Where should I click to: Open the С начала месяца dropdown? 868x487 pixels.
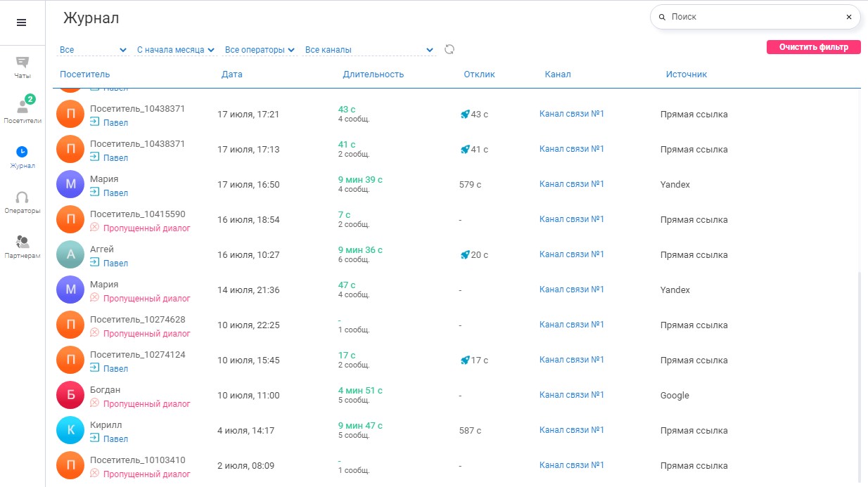point(176,50)
